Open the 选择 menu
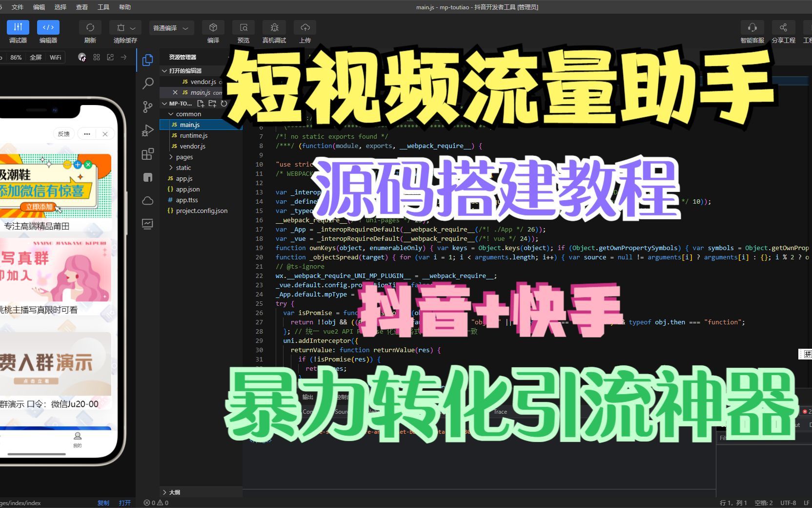 coord(61,7)
